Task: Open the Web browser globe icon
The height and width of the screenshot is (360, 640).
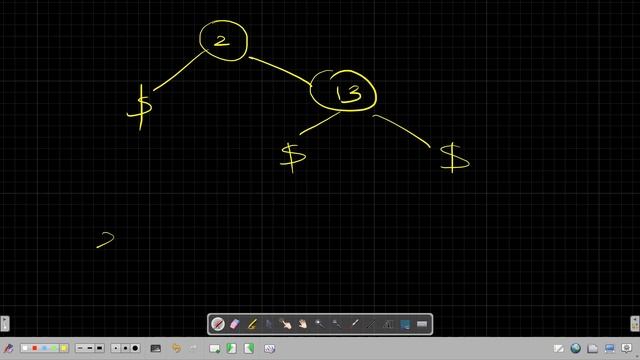Action: pyautogui.click(x=576, y=348)
